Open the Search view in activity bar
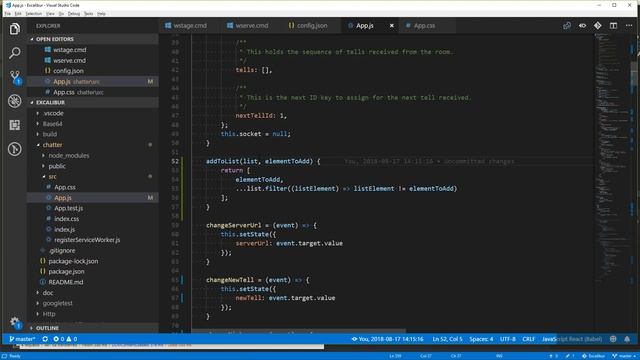This screenshot has height=360, width=640. pos(15,53)
